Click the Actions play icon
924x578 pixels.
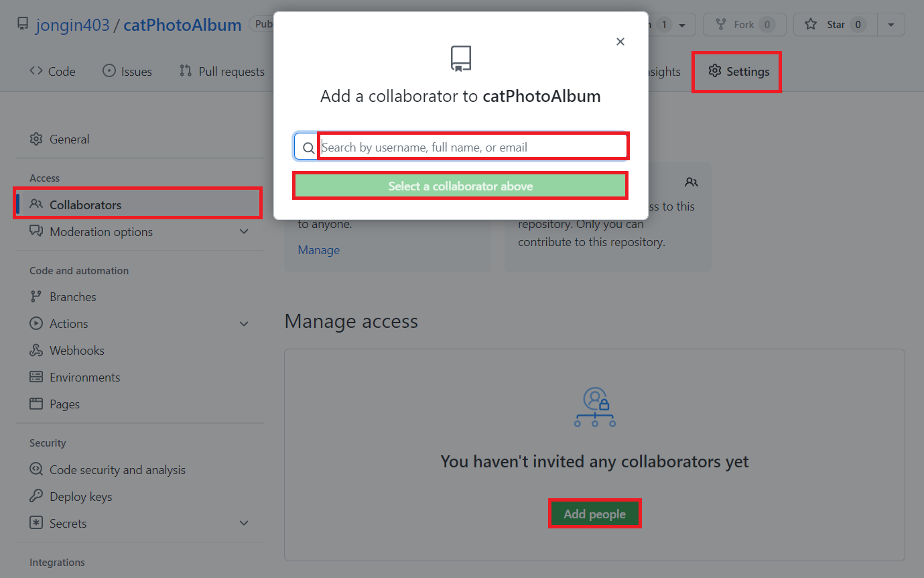pos(36,323)
